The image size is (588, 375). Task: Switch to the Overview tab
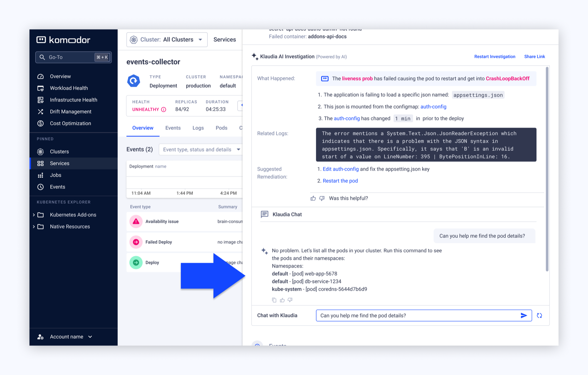[143, 128]
